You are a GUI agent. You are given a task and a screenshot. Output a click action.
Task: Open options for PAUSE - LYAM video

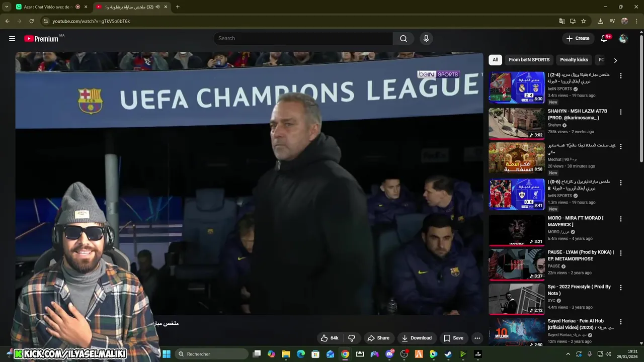620,253
